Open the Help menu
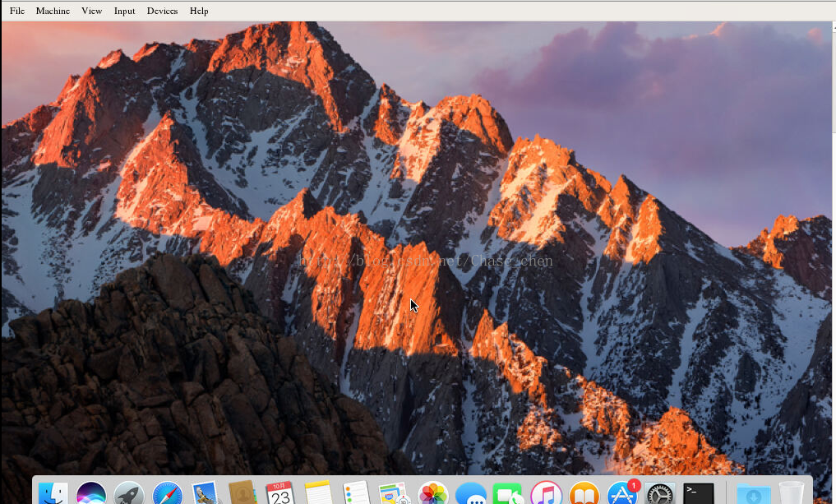 pyautogui.click(x=199, y=11)
